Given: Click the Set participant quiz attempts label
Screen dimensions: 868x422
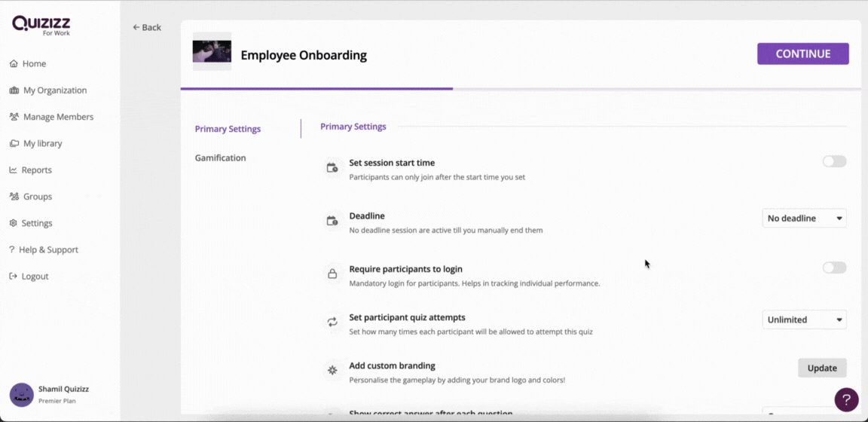Looking at the screenshot, I should click(408, 317).
